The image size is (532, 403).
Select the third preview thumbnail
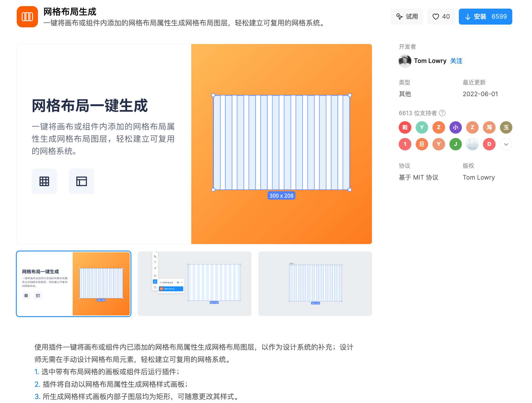click(315, 284)
